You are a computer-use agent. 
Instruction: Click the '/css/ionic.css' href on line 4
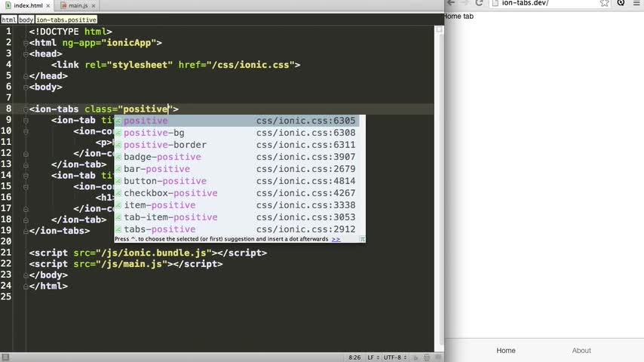pos(250,65)
